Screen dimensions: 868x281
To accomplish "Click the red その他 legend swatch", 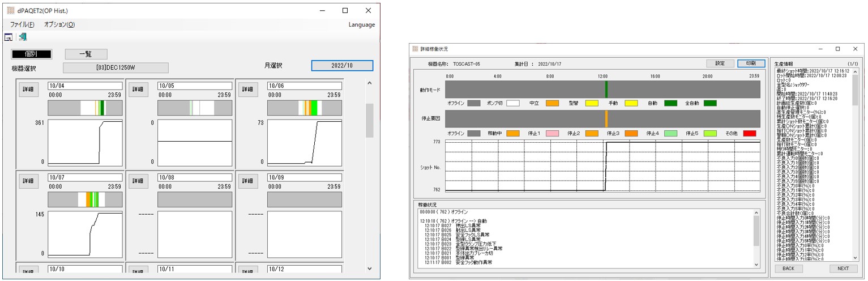I will click(749, 133).
